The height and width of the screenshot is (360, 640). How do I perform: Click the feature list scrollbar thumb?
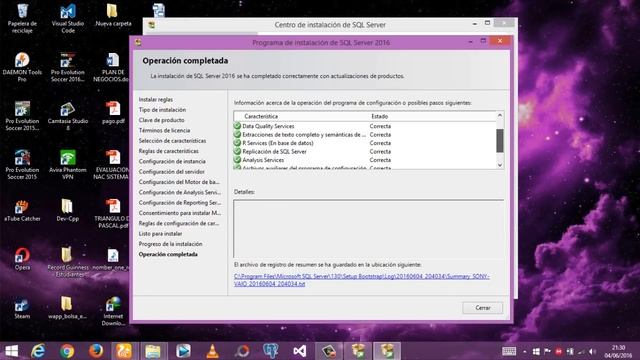(x=500, y=141)
